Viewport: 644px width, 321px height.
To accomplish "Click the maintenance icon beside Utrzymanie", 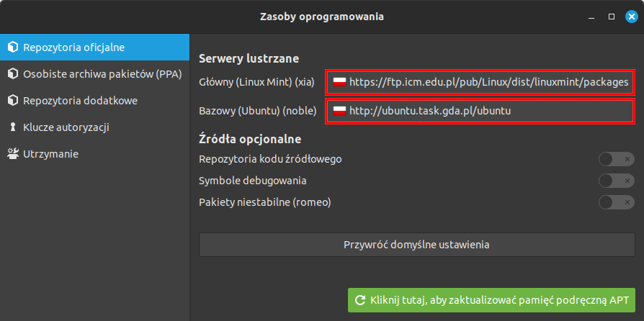I will tap(13, 154).
